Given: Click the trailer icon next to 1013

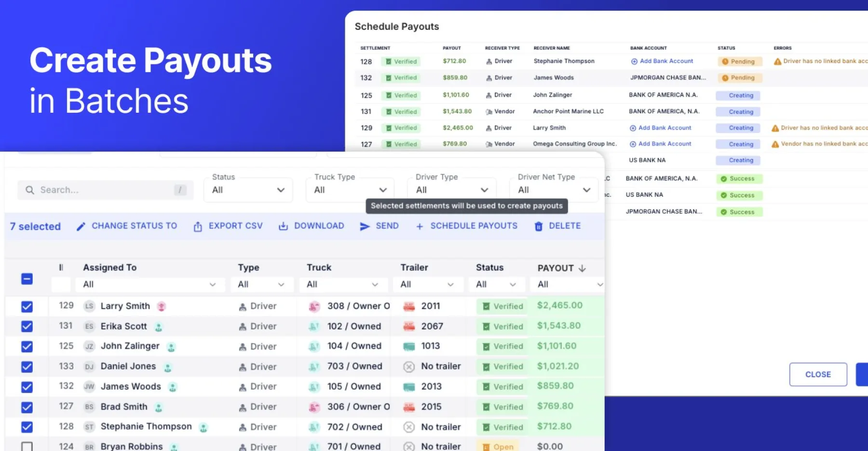Looking at the screenshot, I should tap(409, 346).
